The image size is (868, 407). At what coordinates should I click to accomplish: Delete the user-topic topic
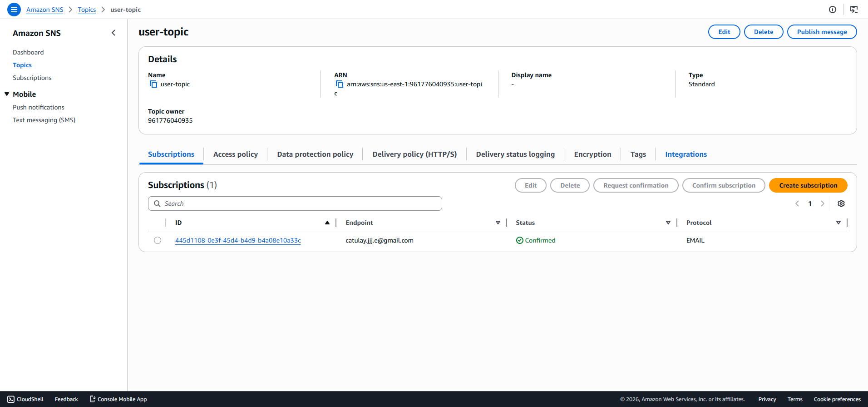[764, 32]
